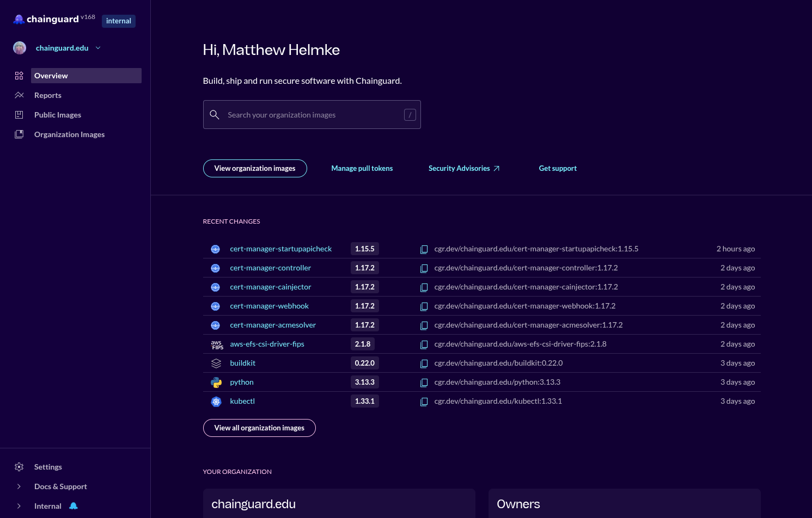Expand the Docs & Support section
Image resolution: width=812 pixels, height=518 pixels.
click(18, 486)
